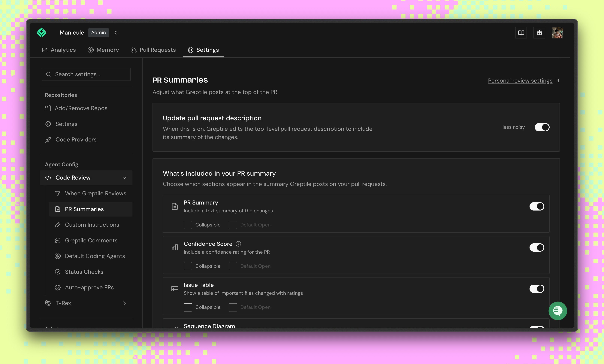Click the search magnifier icon
This screenshot has height=364, width=604.
pos(49,74)
